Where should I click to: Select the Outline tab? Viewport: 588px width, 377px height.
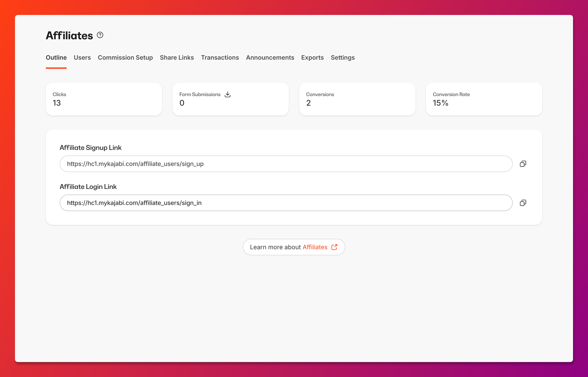56,57
